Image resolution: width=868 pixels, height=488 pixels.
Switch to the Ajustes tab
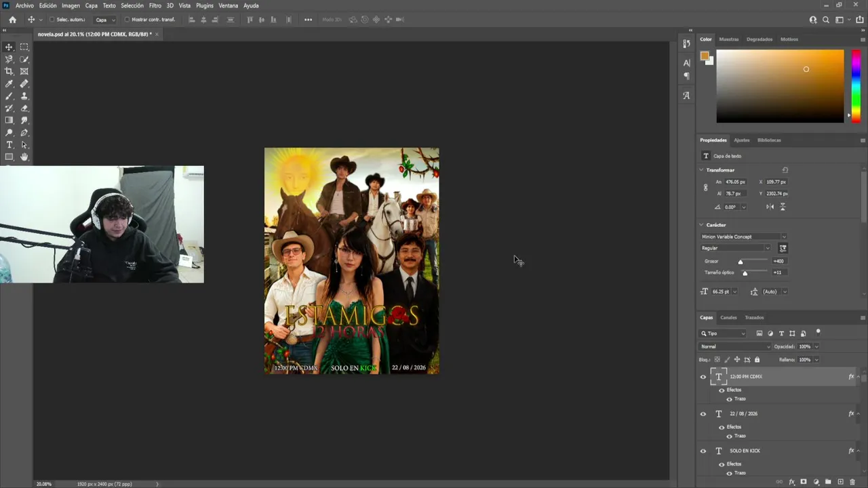click(x=742, y=140)
